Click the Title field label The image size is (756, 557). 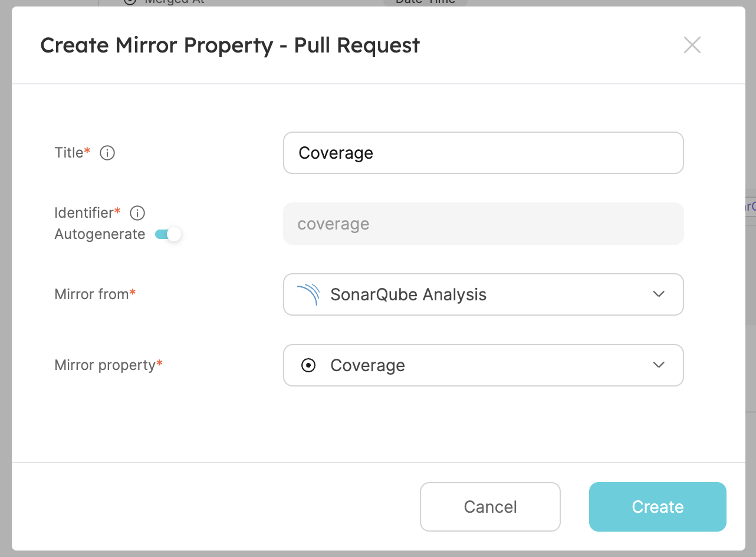[x=70, y=153]
